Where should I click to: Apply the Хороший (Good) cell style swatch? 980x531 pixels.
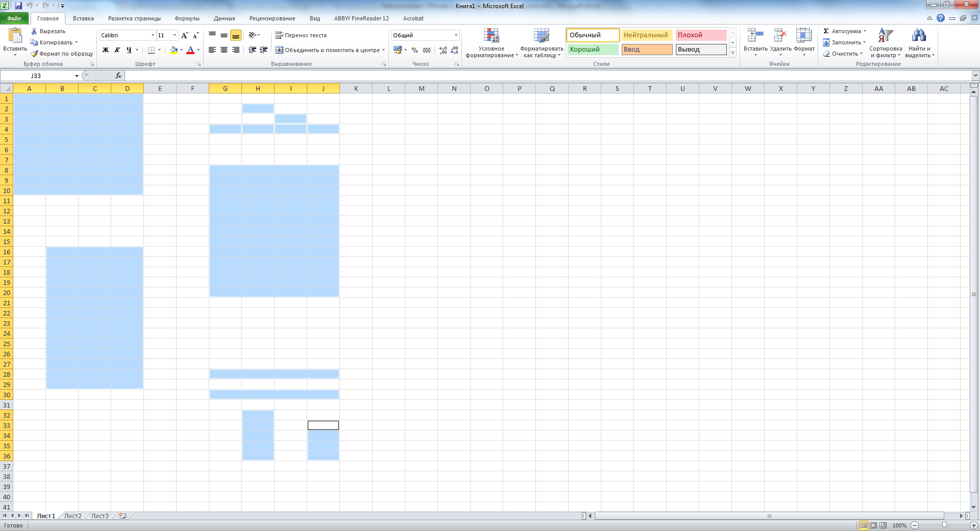(x=593, y=50)
